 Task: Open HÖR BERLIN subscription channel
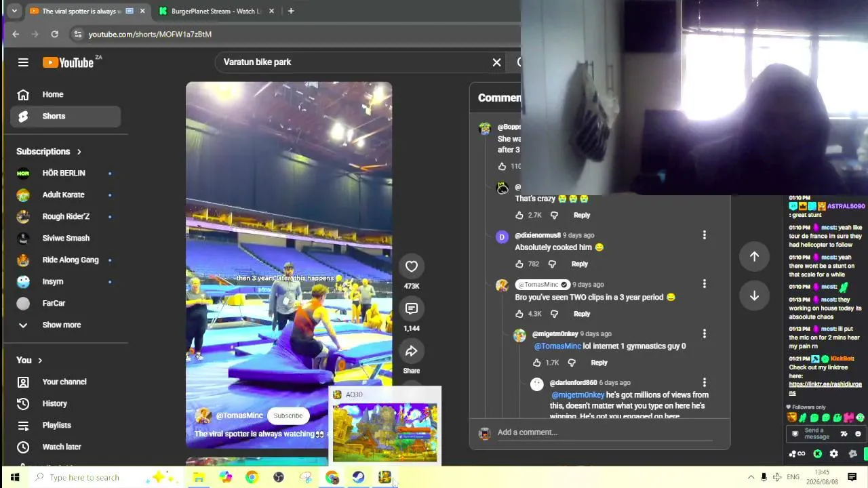[65, 173]
